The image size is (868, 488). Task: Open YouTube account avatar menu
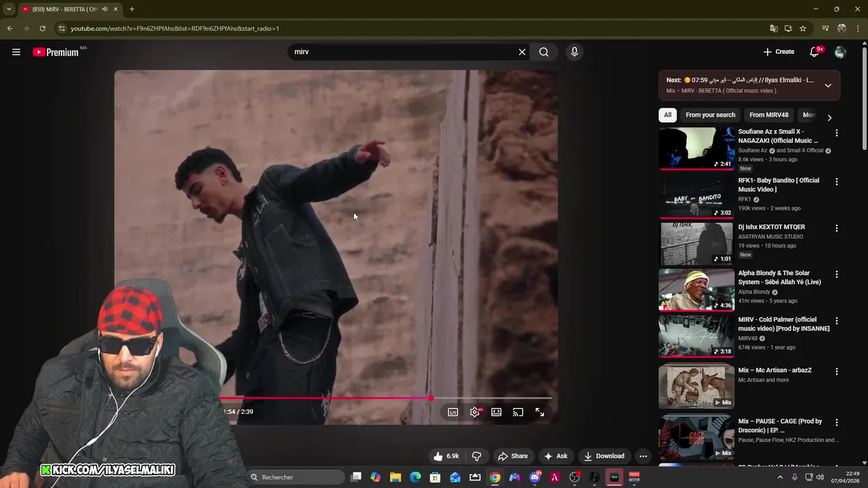[840, 52]
